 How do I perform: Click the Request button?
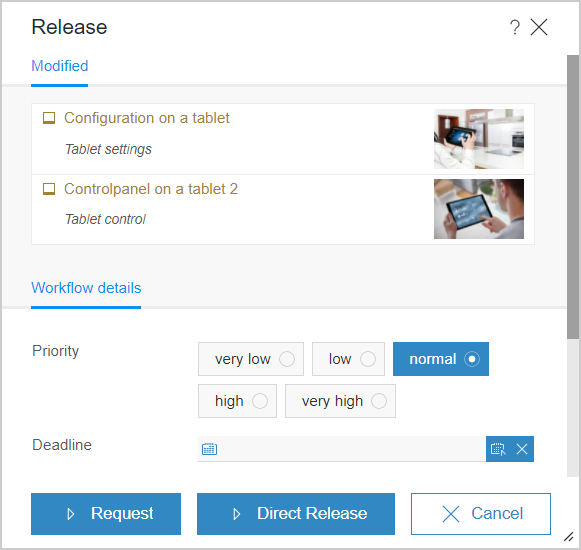click(x=106, y=514)
